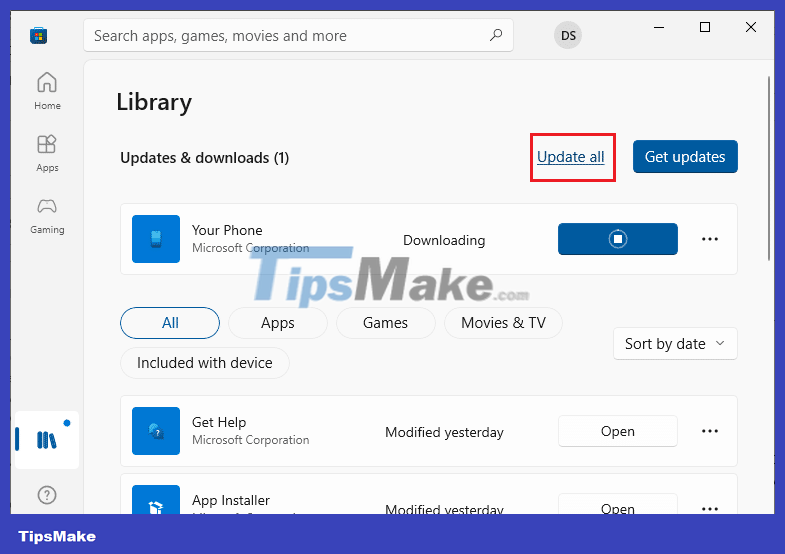Click the App Installer app icon
This screenshot has height=554, width=785.
pos(156,499)
